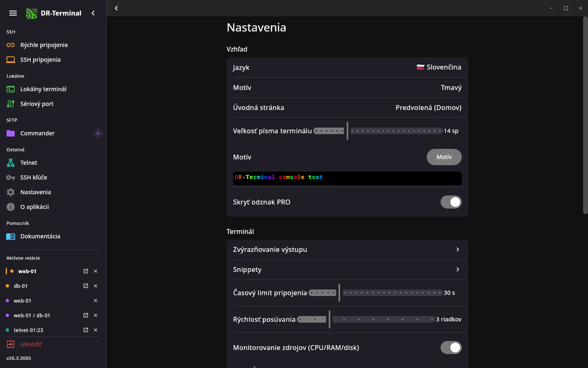Viewport: 588px width, 368px height.
Task: Switch to telnet-01:23 session
Action: tap(29, 330)
